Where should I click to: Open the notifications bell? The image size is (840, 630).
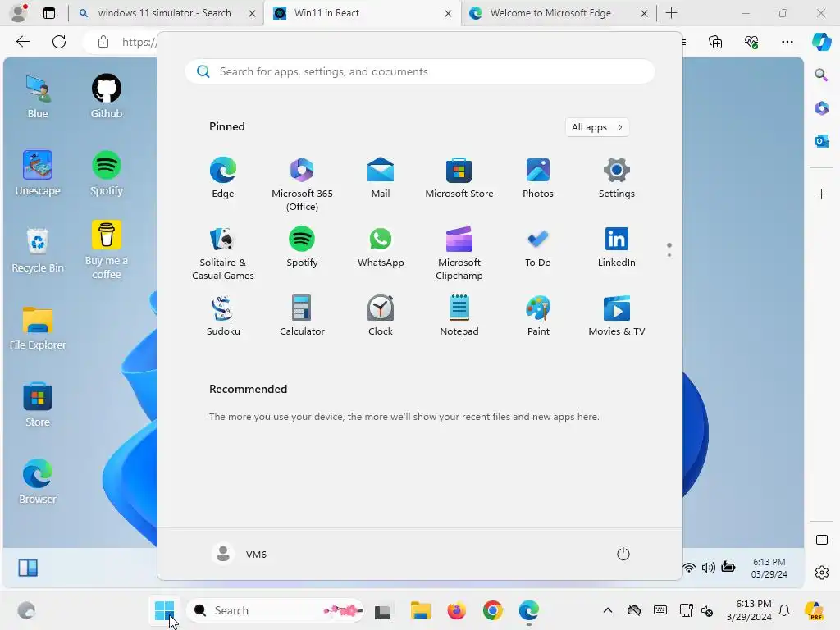784,610
